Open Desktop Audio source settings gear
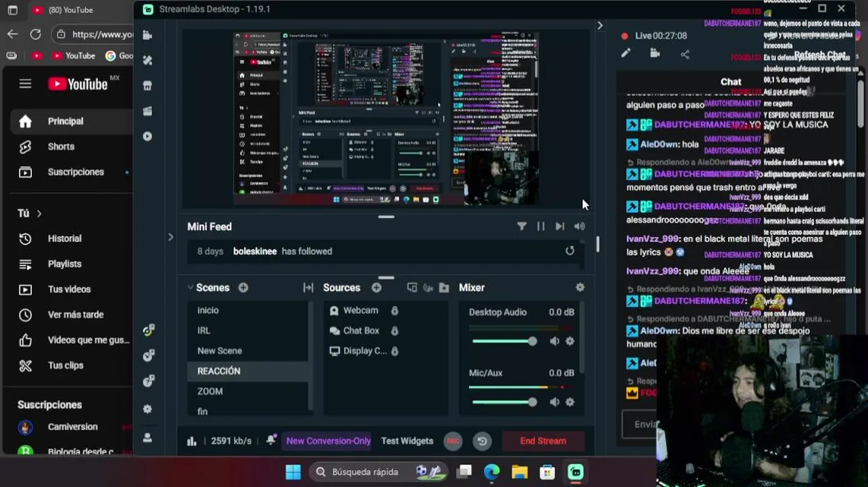The image size is (868, 487). tap(570, 342)
